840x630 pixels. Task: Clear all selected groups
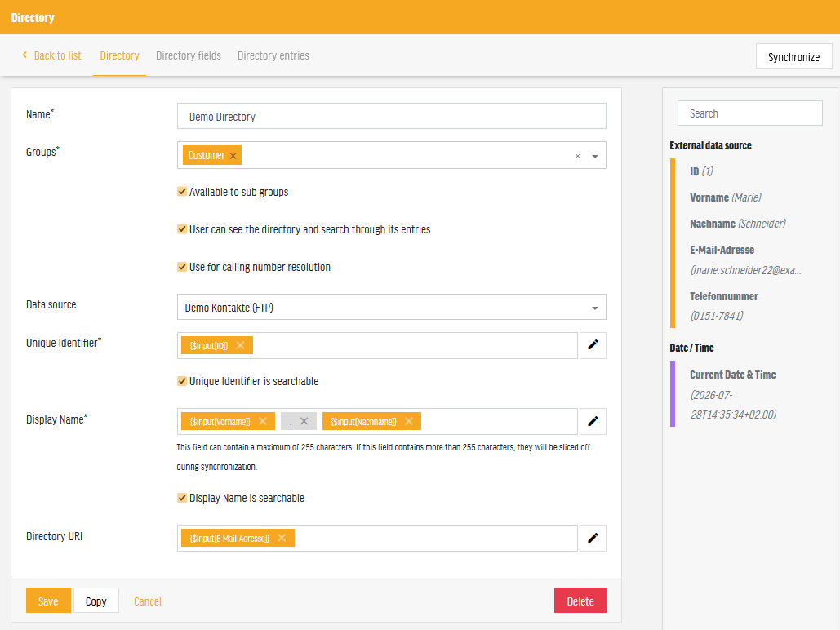click(577, 156)
